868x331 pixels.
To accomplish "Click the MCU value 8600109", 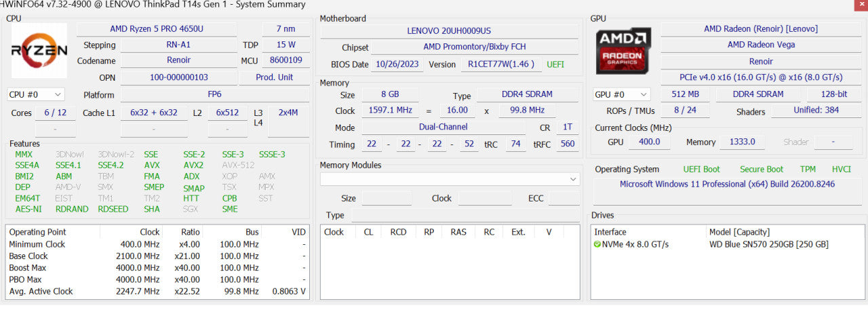I will click(285, 60).
